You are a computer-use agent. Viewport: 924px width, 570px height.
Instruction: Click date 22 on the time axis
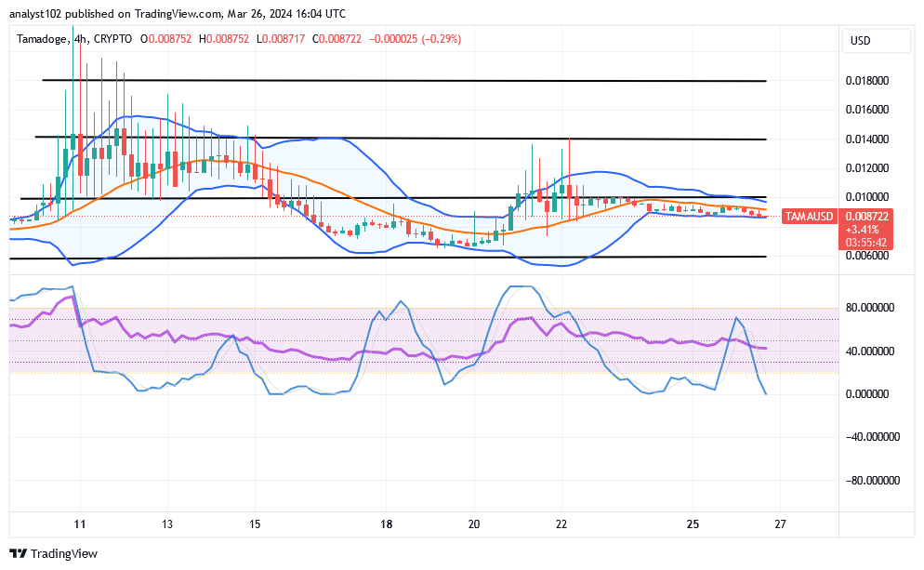(561, 524)
